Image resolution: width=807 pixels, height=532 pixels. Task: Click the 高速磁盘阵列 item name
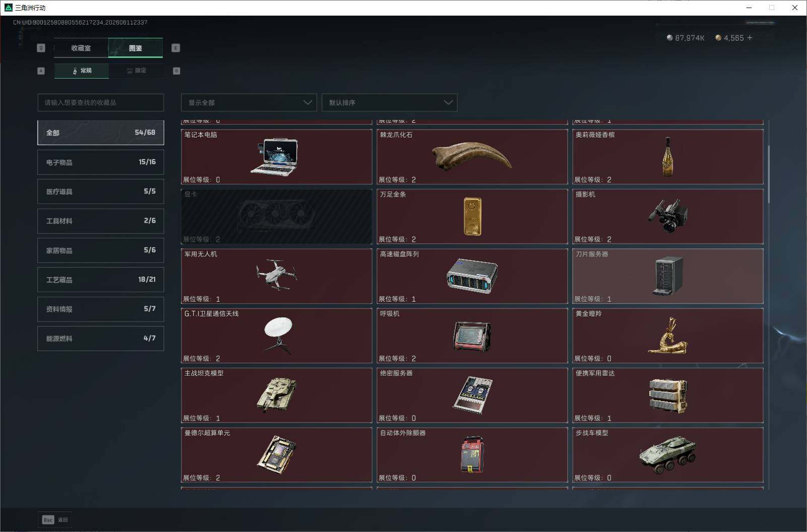(399, 254)
